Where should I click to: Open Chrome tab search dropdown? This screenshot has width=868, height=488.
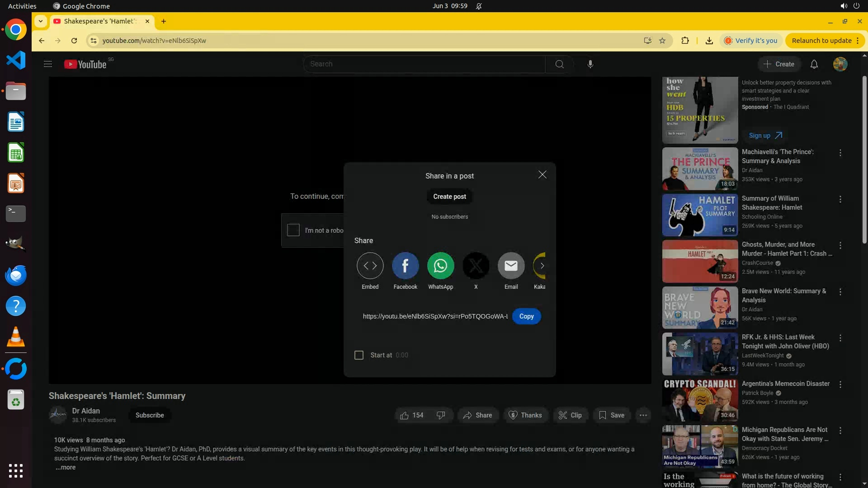pyautogui.click(x=41, y=21)
